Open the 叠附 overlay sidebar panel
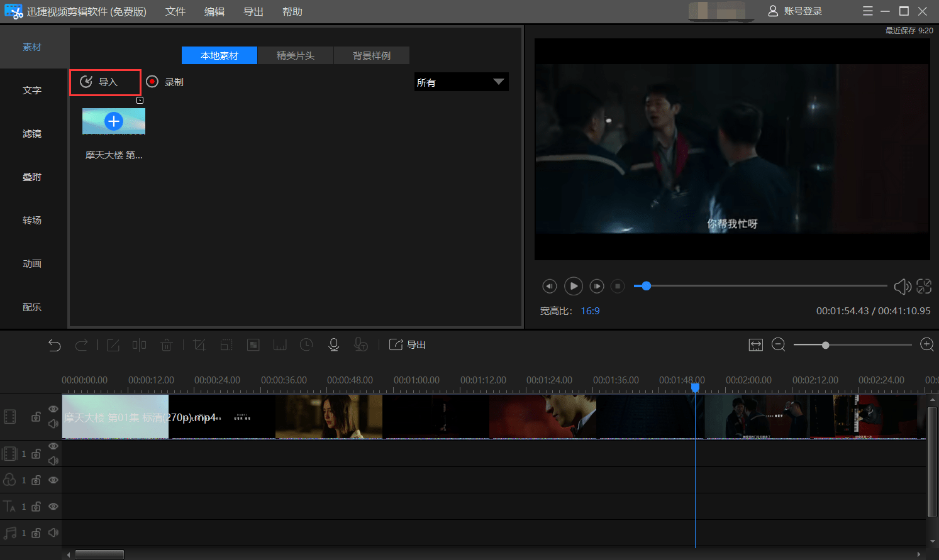939x560 pixels. (x=32, y=177)
